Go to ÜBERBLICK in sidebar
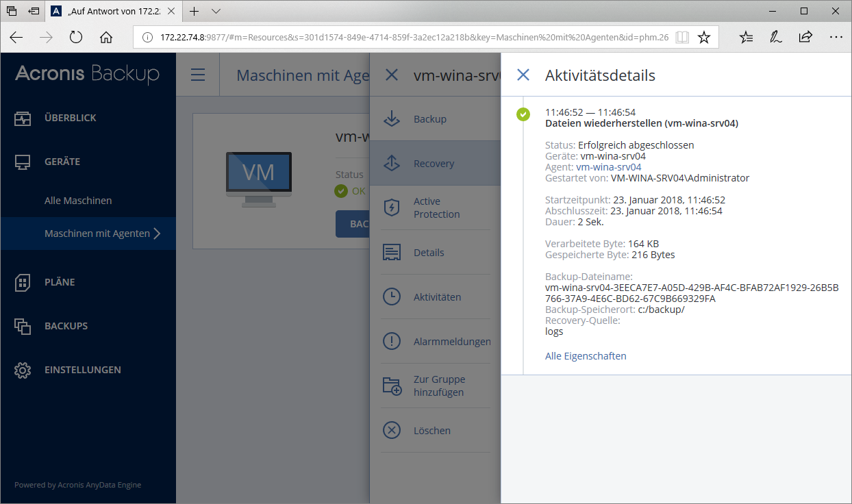This screenshot has width=852, height=504. click(x=70, y=118)
